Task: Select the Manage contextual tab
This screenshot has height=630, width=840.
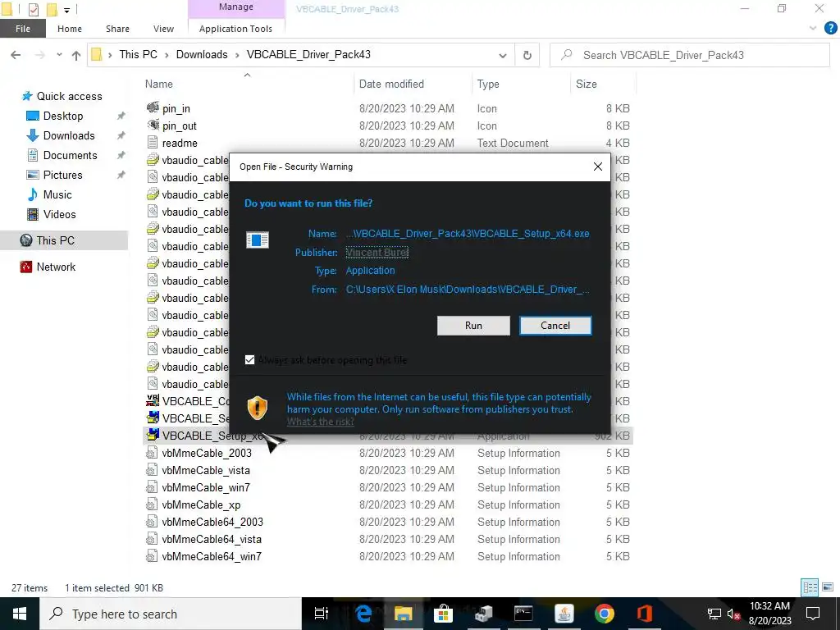Action: coord(235,7)
